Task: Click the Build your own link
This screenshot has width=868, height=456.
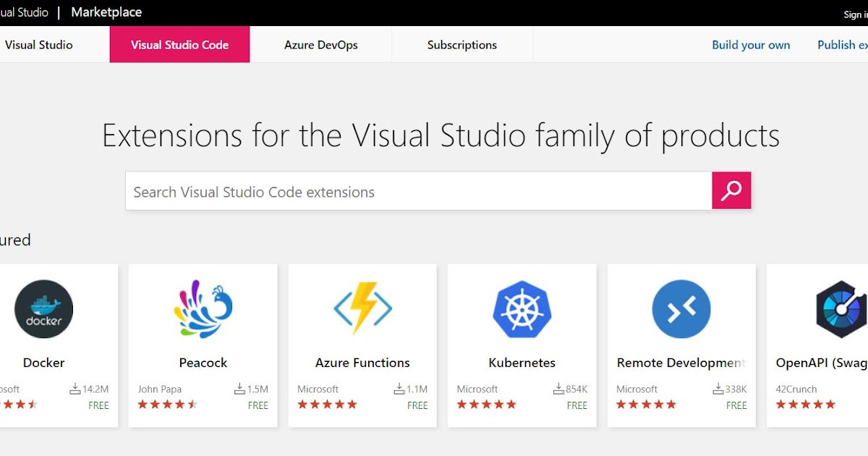Action: 751,45
